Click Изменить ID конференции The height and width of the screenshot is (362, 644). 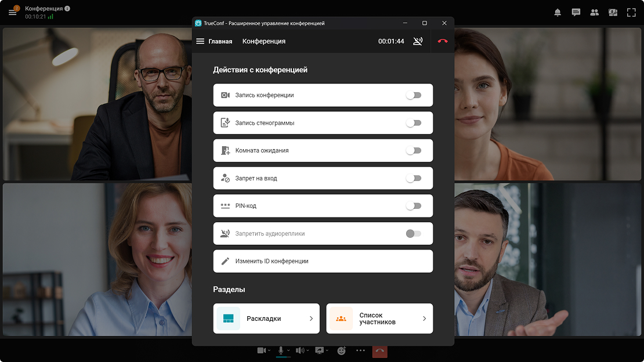323,261
